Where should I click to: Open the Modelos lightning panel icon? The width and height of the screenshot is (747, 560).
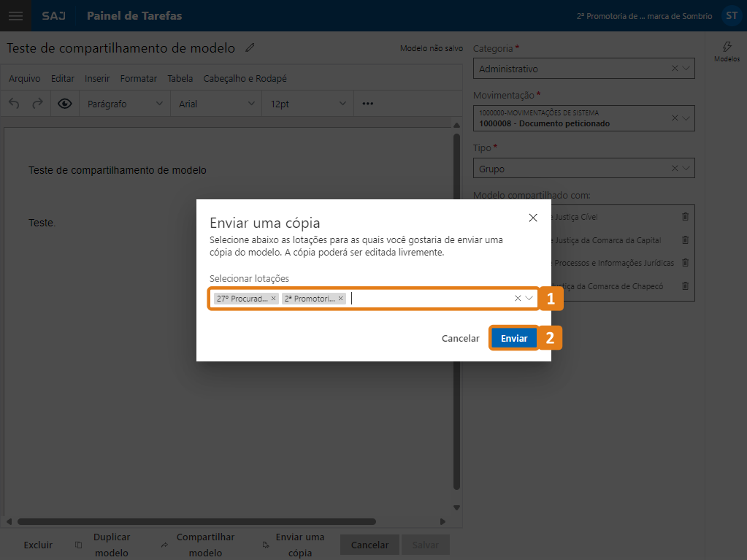pos(727,50)
